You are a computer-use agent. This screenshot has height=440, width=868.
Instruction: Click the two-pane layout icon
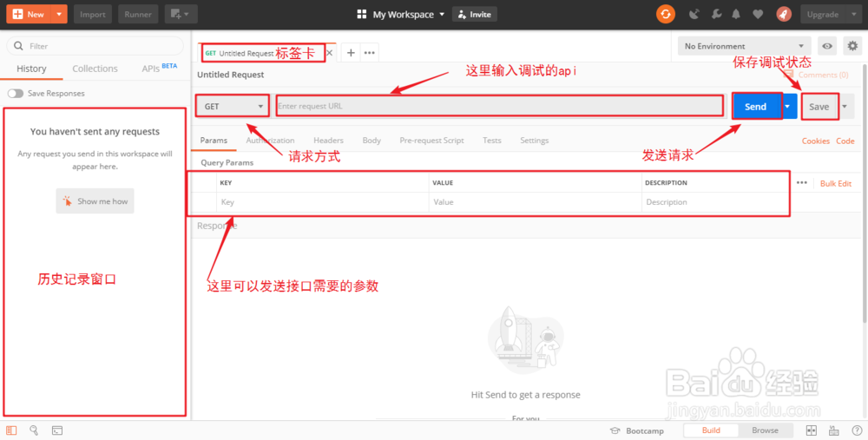coord(811,430)
